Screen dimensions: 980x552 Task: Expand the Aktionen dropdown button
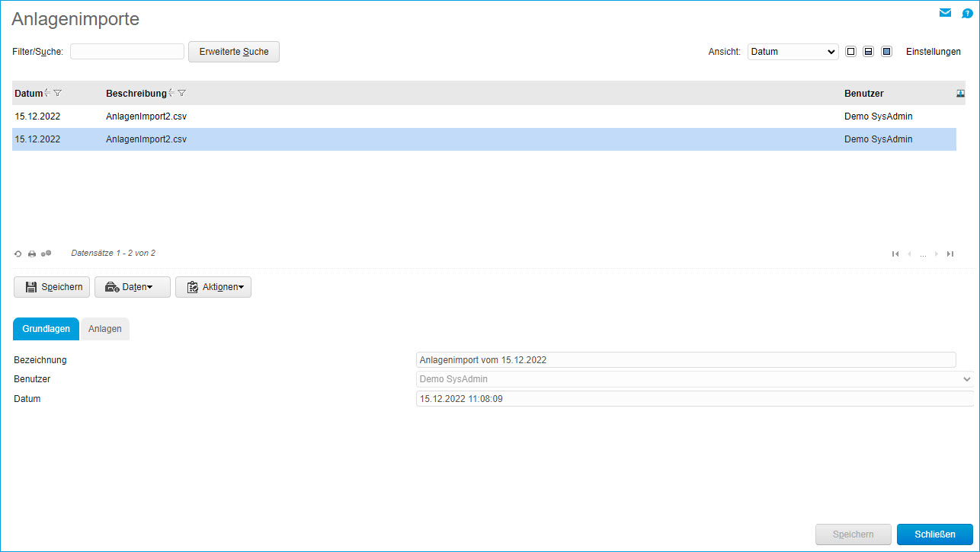pyautogui.click(x=213, y=287)
